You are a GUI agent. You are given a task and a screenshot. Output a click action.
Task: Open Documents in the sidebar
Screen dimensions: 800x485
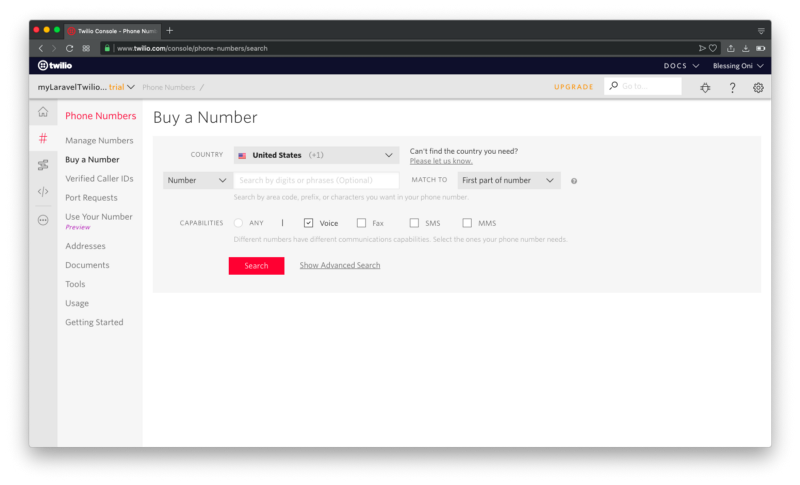tap(87, 265)
